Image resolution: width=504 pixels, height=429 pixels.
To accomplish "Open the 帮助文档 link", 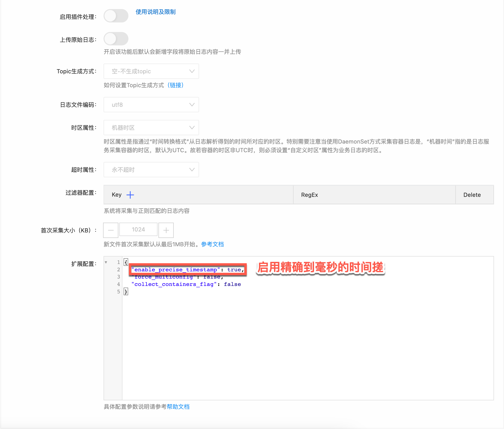I will point(178,407).
